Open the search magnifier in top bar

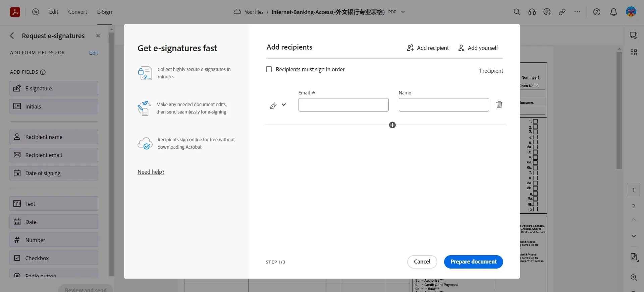(x=517, y=12)
